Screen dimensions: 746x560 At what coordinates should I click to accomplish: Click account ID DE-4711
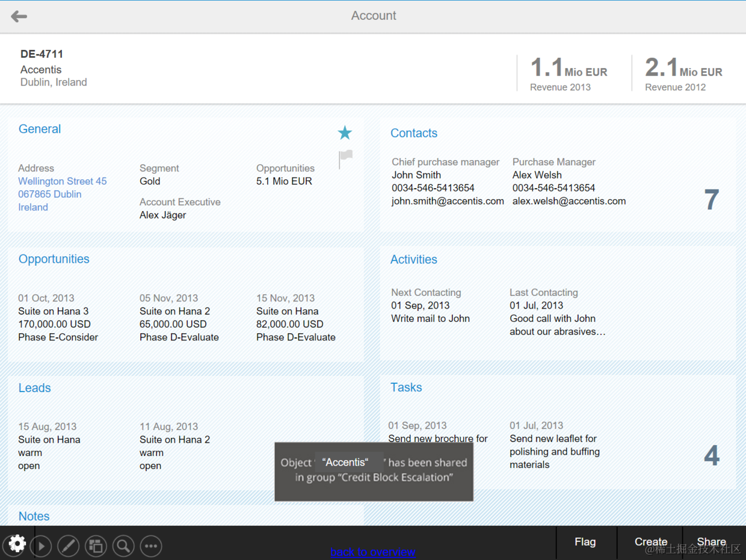point(42,54)
